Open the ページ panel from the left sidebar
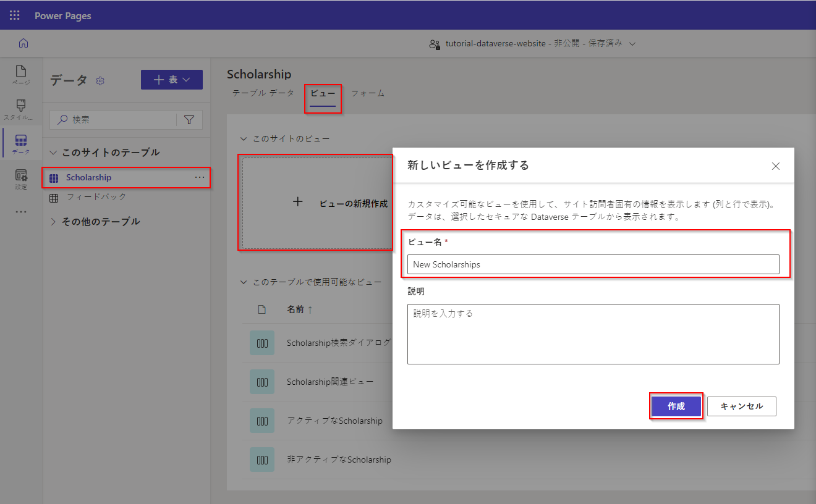 [x=21, y=74]
